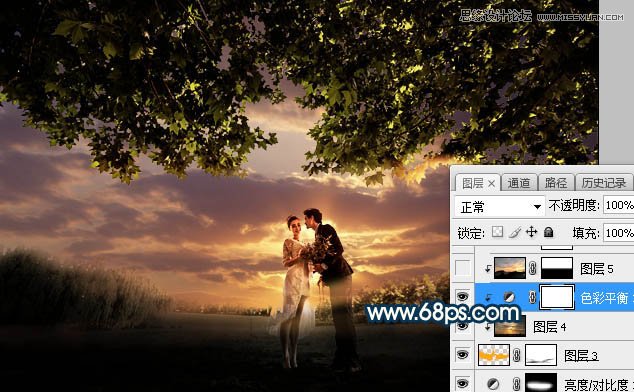Click mask link icon on 亮度/对比度 layer
Screen dimensions: 634x392
[x=516, y=383]
